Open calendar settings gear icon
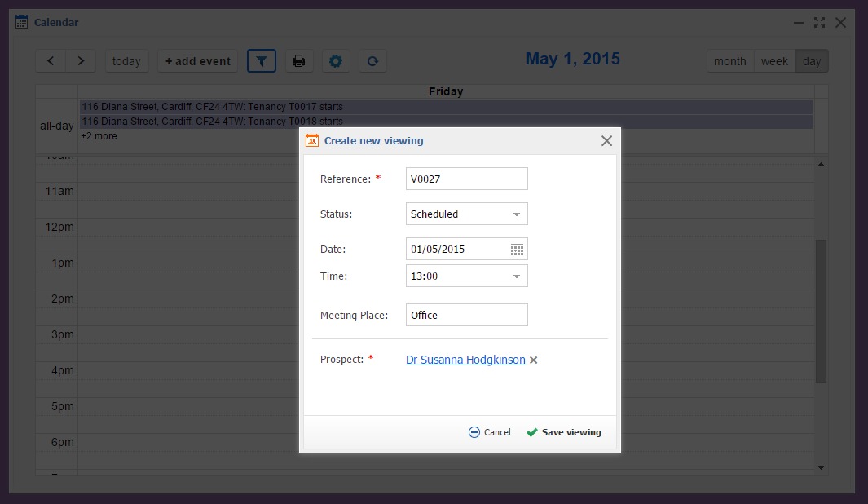This screenshot has height=504, width=868. click(x=335, y=61)
